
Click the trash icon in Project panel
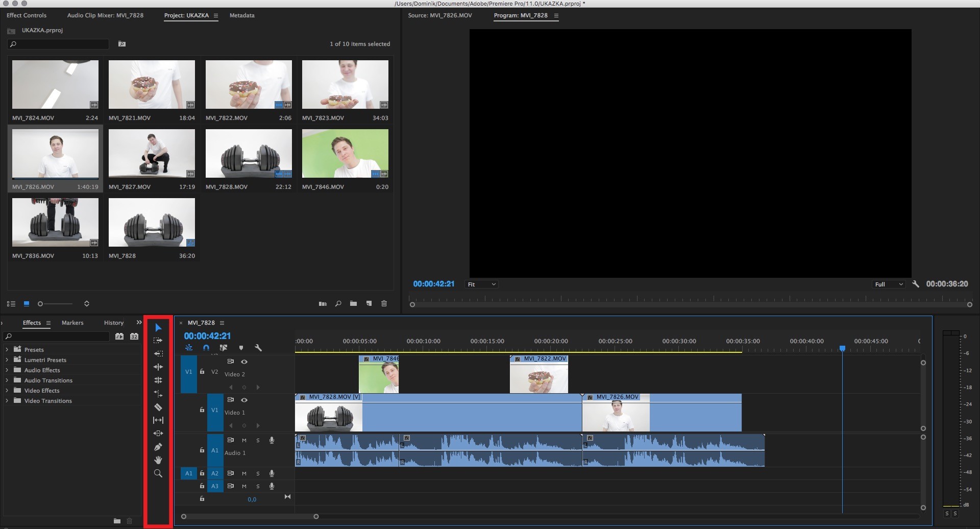[384, 303]
